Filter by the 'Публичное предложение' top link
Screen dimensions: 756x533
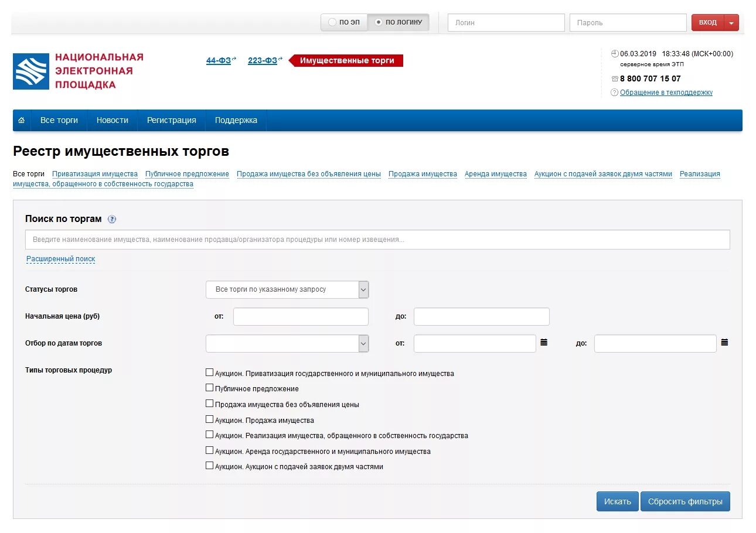(x=187, y=174)
